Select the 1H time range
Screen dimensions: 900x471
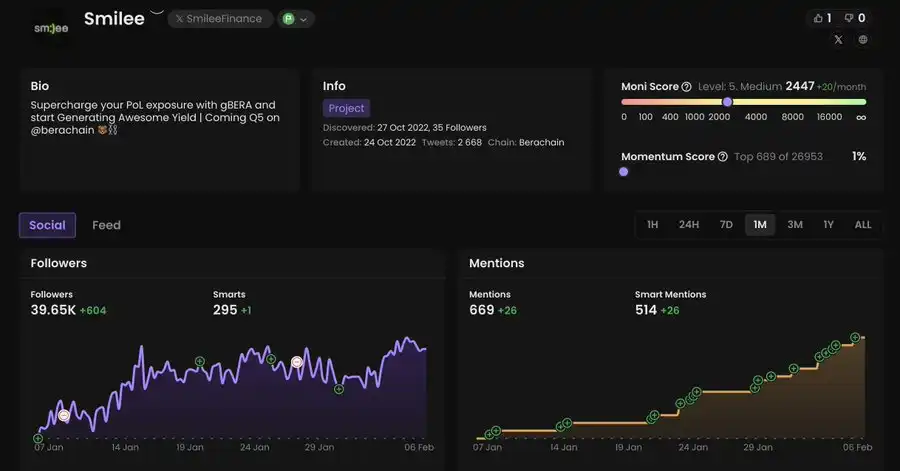pyautogui.click(x=652, y=225)
